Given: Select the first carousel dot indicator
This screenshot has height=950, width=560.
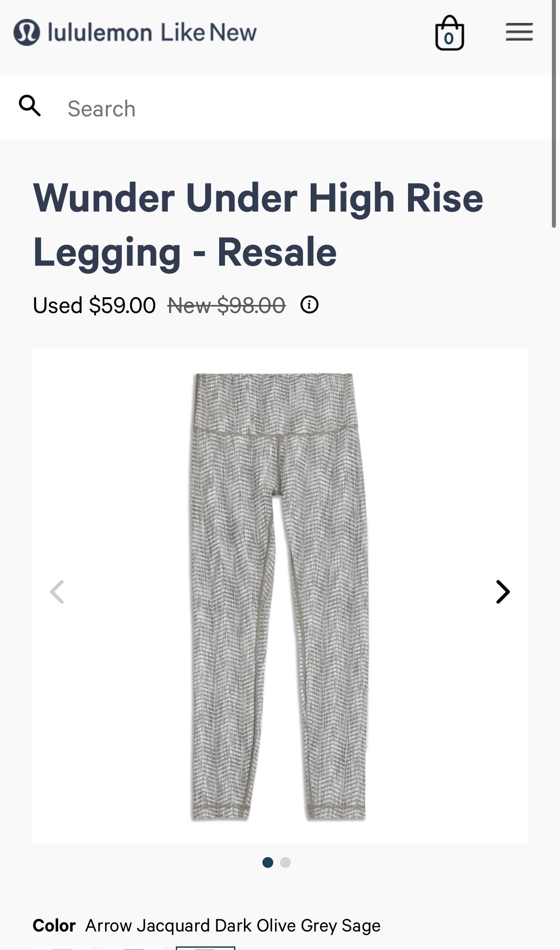Looking at the screenshot, I should (268, 862).
